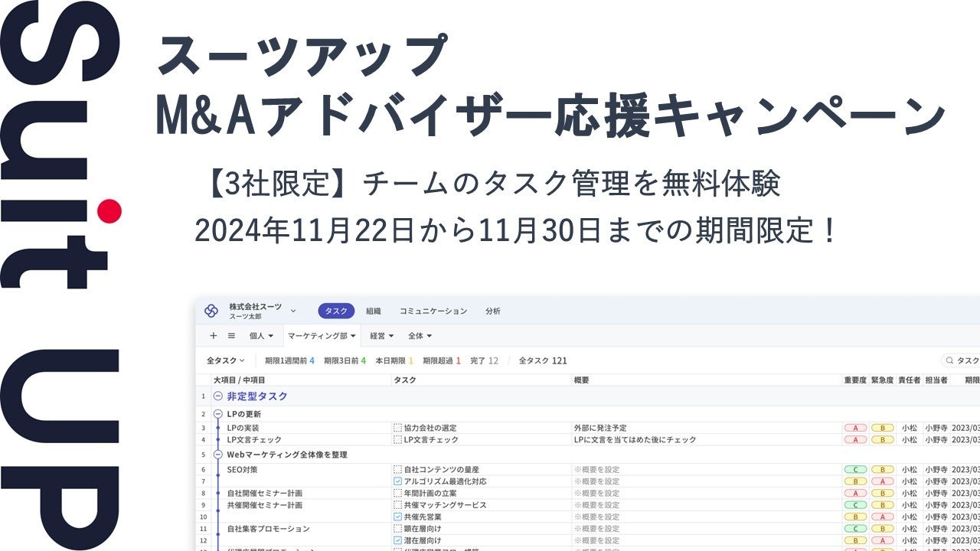
Task: Filter by 完了 tasks
Action: 484,360
